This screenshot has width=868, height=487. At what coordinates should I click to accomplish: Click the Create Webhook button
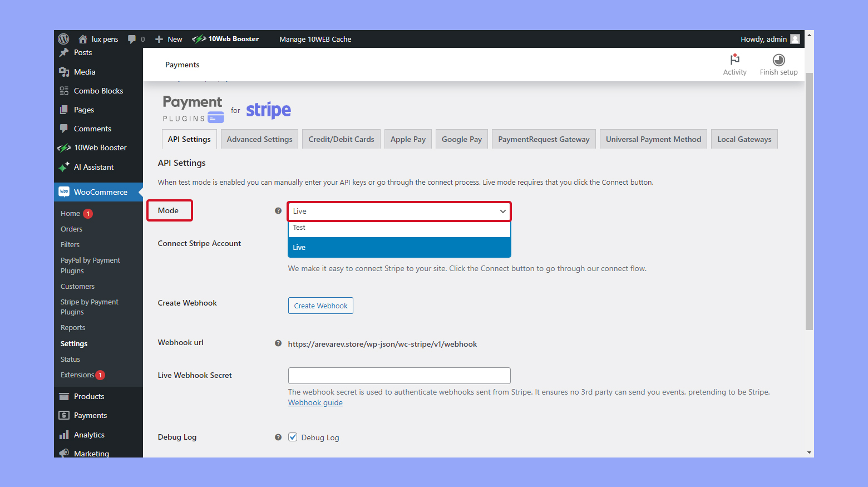coord(320,305)
